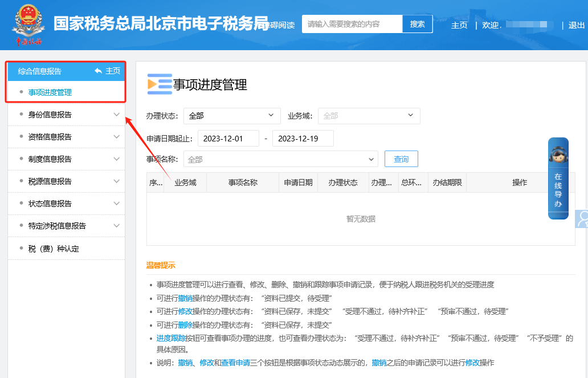Click the 事项进度管理 heading icon
The height and width of the screenshot is (378, 588).
(159, 84)
